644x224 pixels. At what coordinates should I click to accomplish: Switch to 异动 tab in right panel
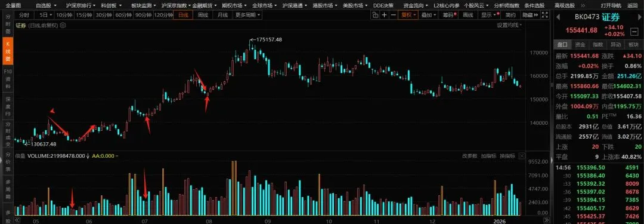point(615,44)
